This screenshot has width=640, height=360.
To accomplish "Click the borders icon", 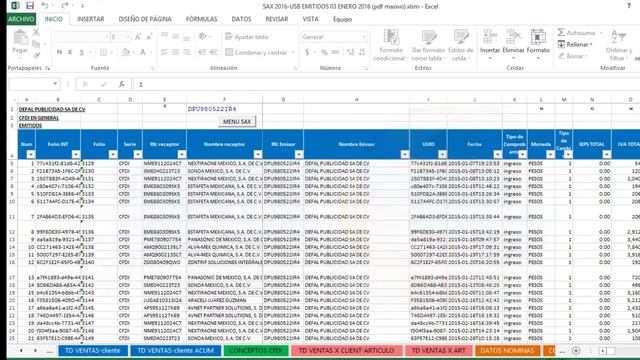I will click(103, 52).
